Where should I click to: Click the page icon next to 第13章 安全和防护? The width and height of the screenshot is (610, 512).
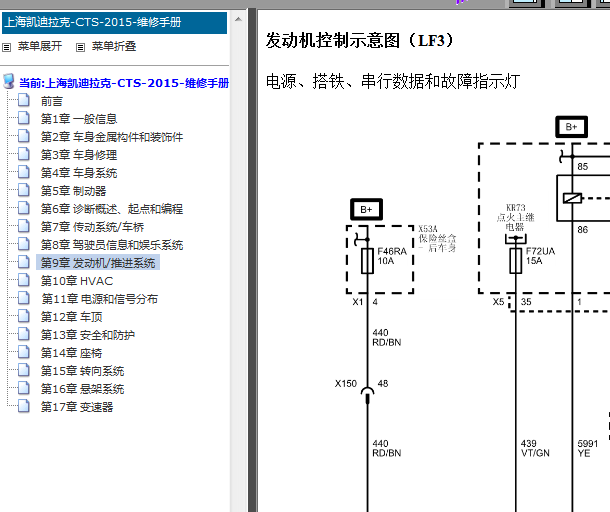[x=24, y=334]
